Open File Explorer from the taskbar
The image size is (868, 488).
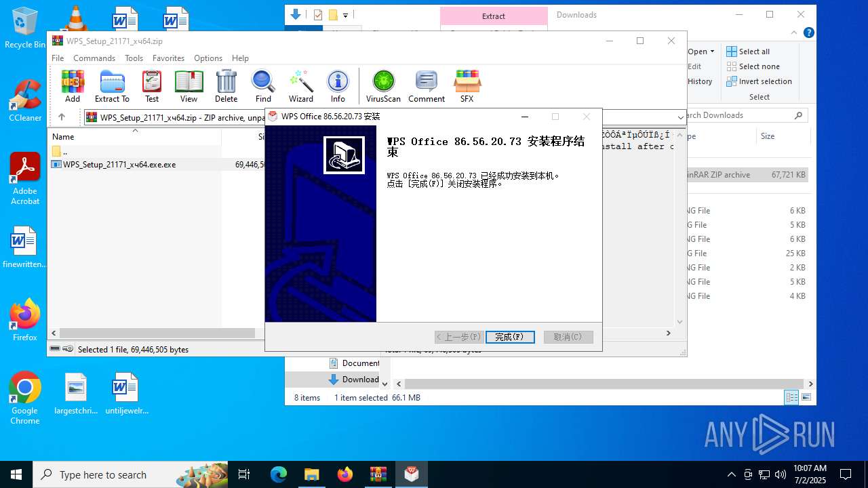[x=312, y=474]
